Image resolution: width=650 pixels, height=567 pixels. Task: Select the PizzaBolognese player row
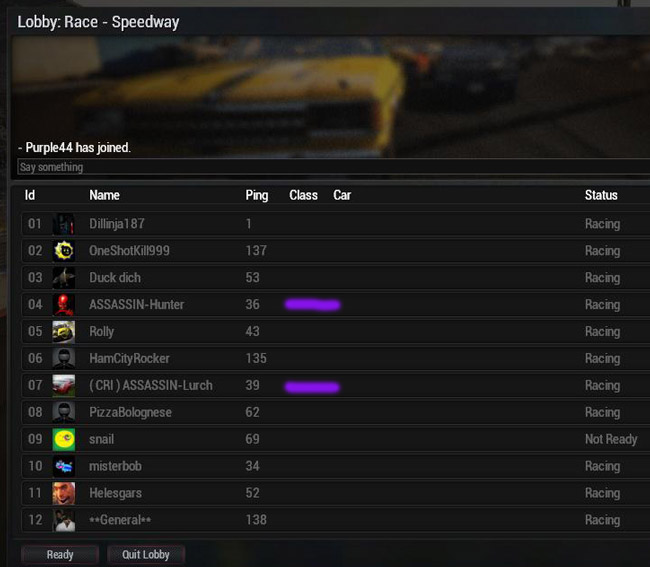(x=336, y=412)
